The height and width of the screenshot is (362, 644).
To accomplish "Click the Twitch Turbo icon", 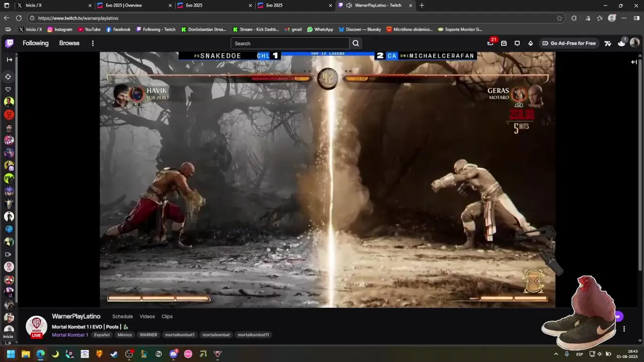I will [608, 43].
